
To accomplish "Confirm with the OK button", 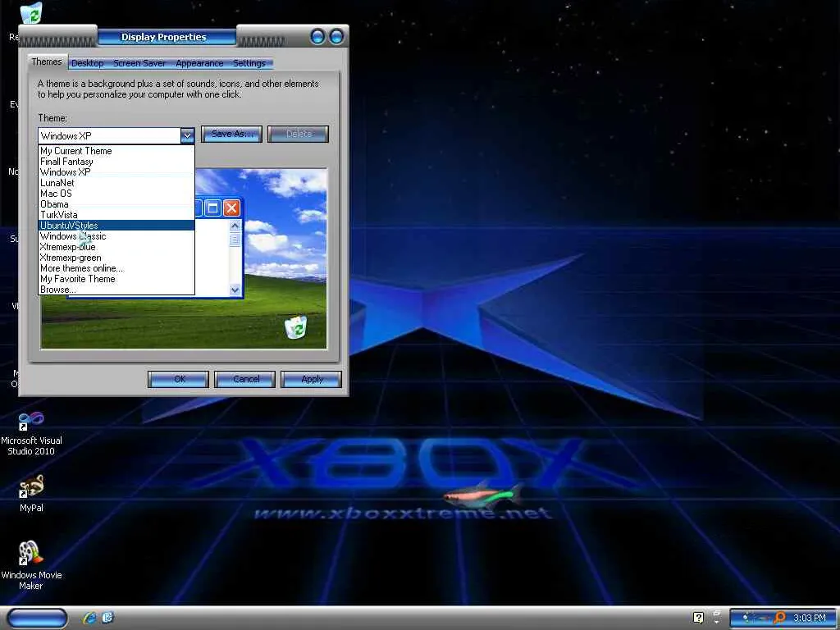I will (178, 379).
